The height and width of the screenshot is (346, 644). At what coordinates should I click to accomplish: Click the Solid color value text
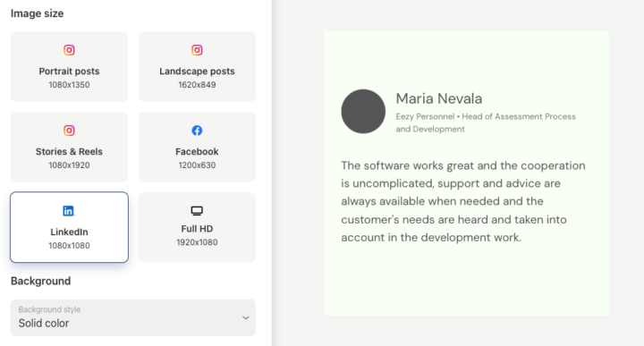click(44, 324)
